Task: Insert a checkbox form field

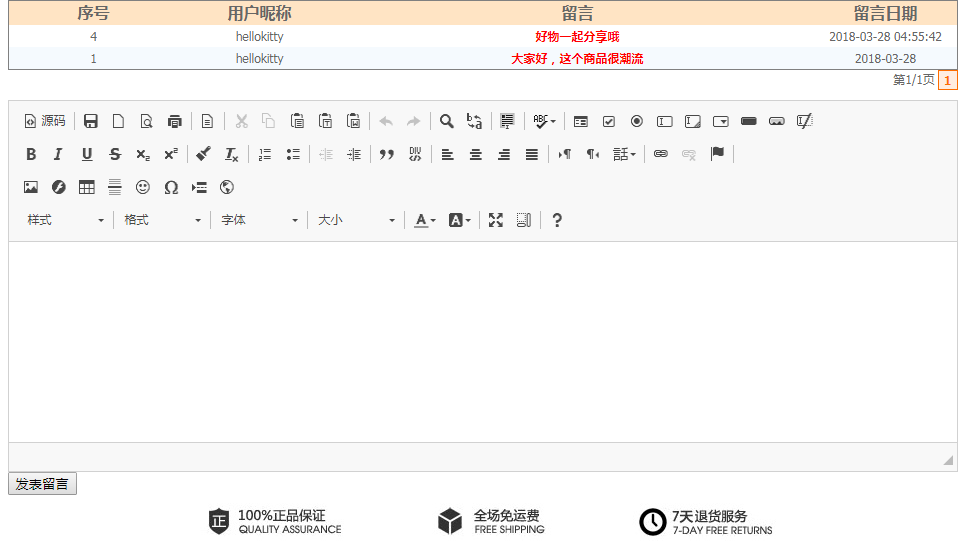Action: point(609,121)
